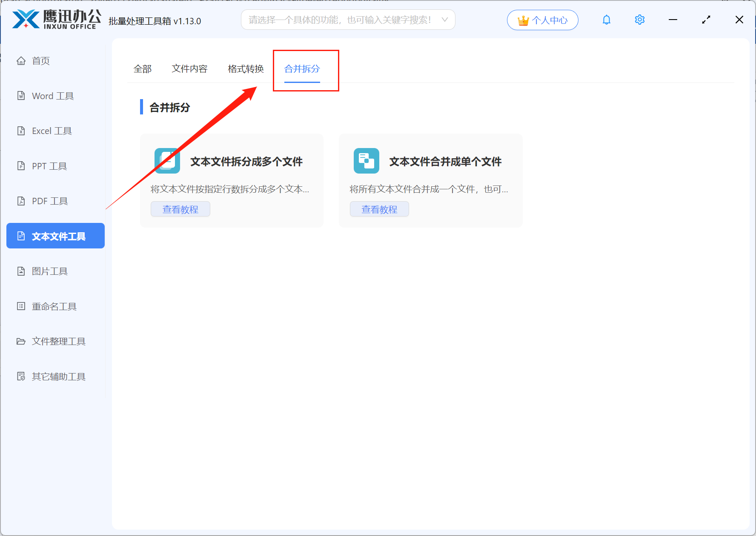
Task: Switch to the 全部 tab
Action: (143, 68)
